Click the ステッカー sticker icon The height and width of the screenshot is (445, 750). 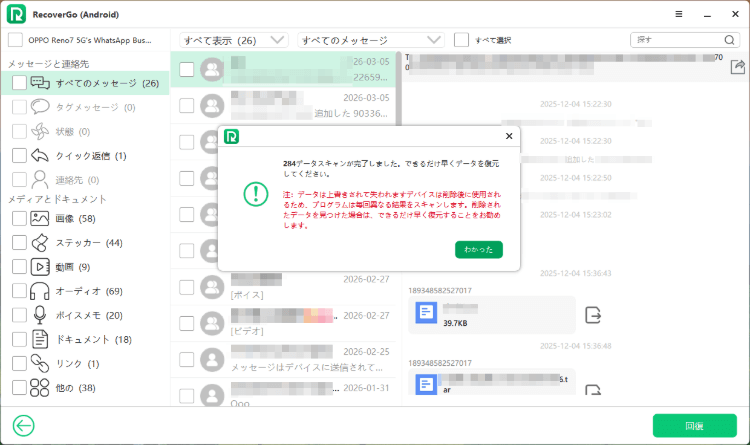(40, 243)
